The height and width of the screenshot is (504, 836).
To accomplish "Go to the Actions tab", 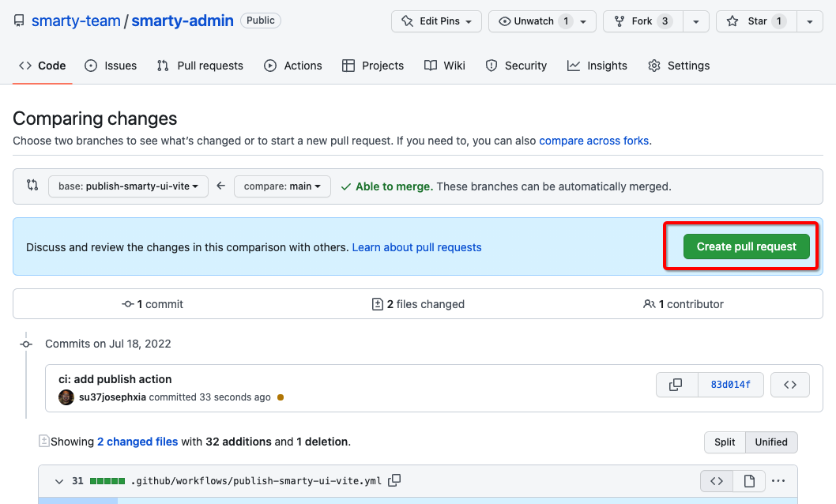I will (x=293, y=66).
